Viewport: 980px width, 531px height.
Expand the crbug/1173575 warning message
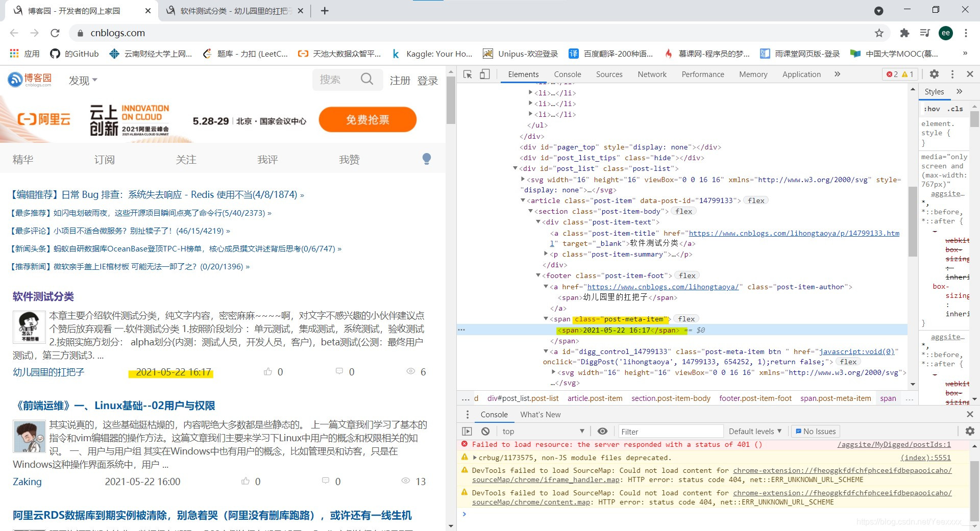click(475, 458)
